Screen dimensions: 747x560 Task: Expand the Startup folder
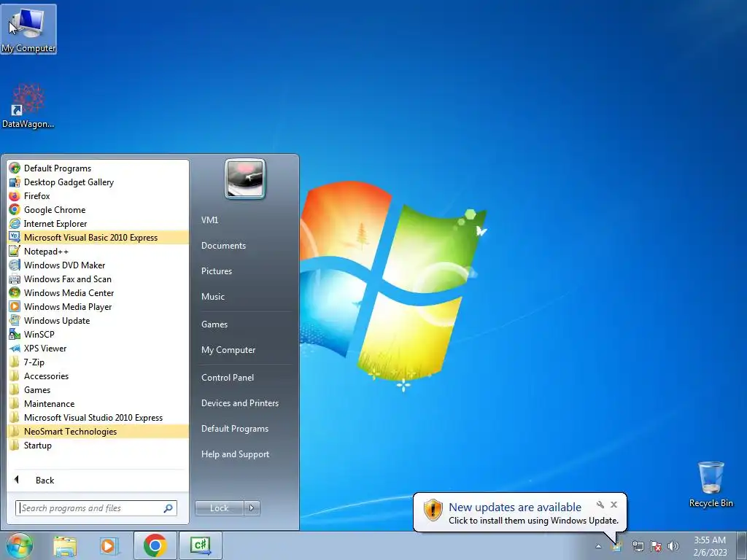coord(98,446)
